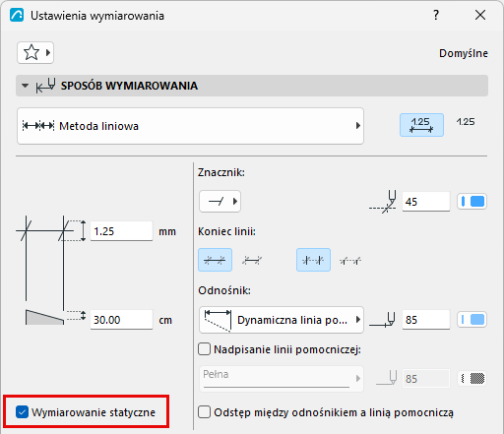The image size is (504, 434).
Task: Click the Metoda liniowa method icon
Action: 38,126
